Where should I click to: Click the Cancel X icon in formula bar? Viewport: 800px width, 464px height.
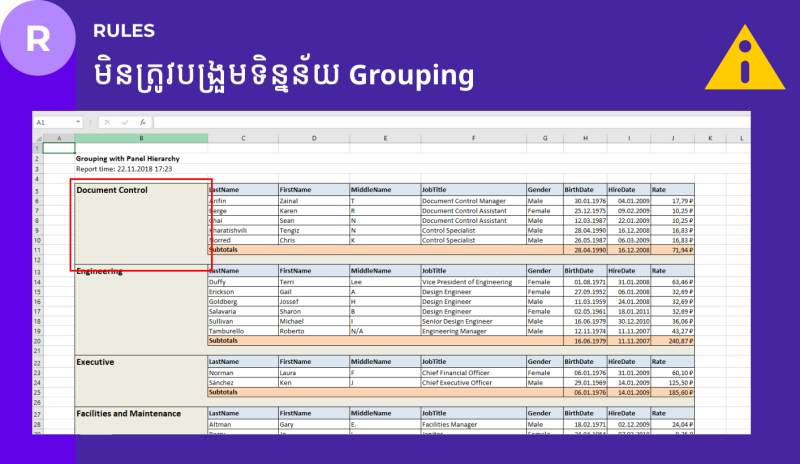[x=107, y=122]
